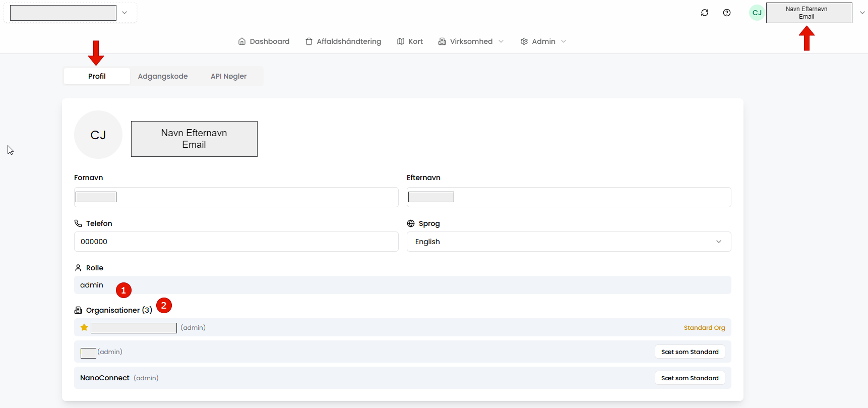The height and width of the screenshot is (408, 868).
Task: Click the yellow star on standard organisation
Action: (x=84, y=327)
